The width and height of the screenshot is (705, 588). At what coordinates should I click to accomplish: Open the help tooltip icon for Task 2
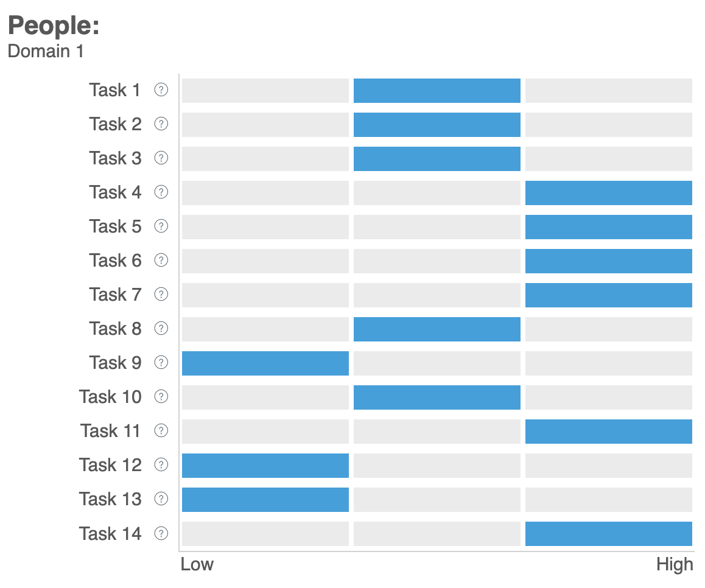tap(161, 124)
